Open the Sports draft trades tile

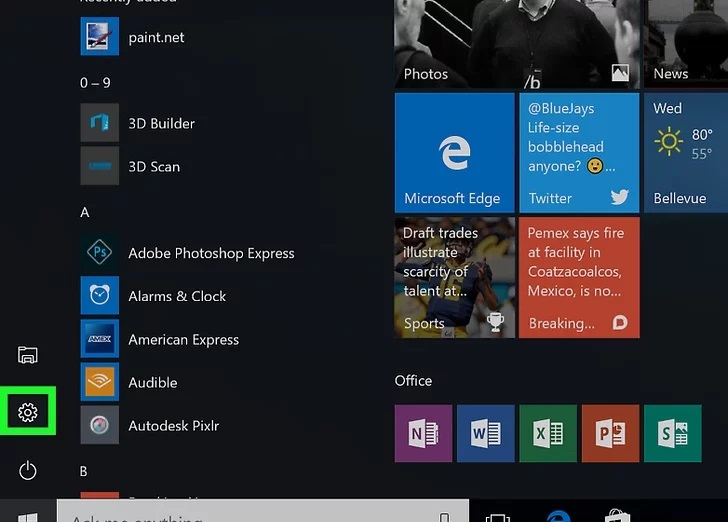tap(455, 277)
